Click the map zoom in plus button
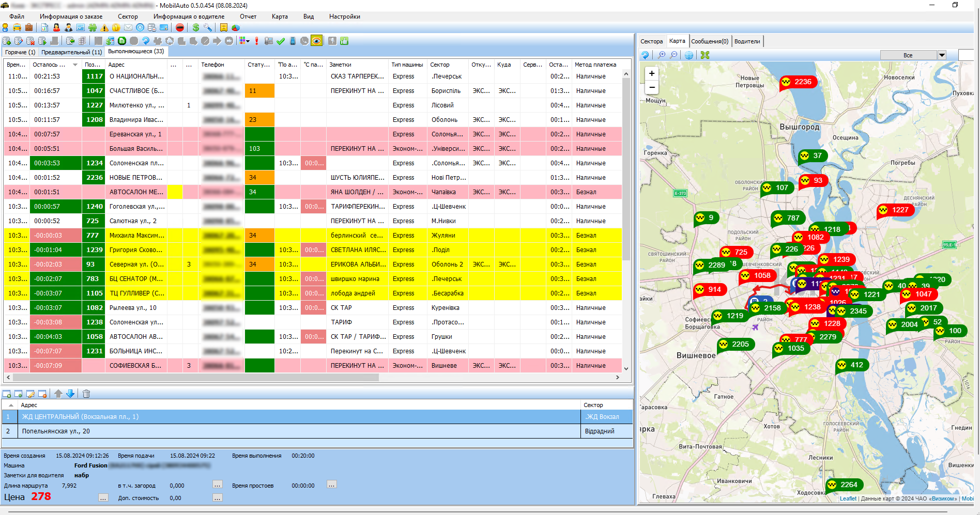Screen dimensions: 980x515 [652, 74]
